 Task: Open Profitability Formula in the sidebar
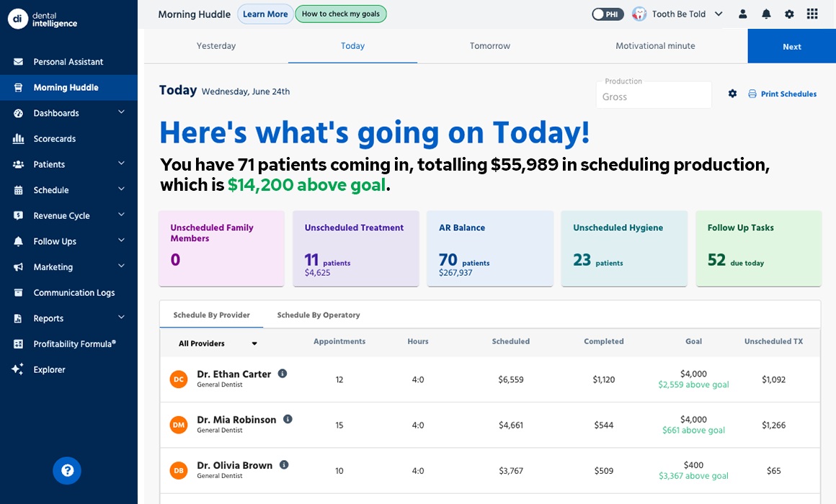[68, 343]
